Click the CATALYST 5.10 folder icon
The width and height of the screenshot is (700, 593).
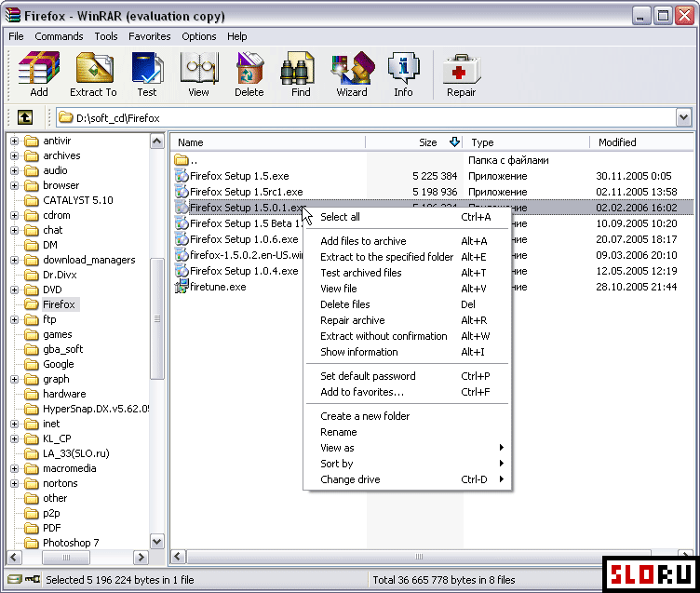[x=32, y=200]
